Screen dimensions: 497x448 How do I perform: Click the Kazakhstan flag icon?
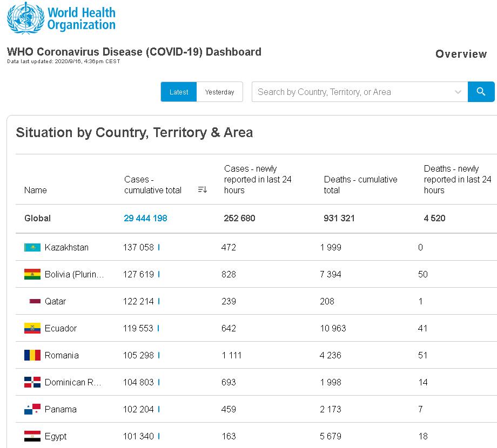(32, 247)
